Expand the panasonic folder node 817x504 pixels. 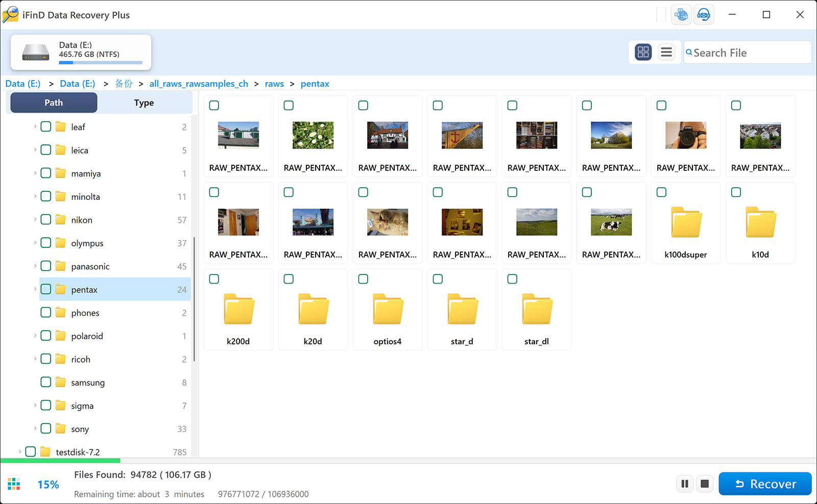click(35, 266)
